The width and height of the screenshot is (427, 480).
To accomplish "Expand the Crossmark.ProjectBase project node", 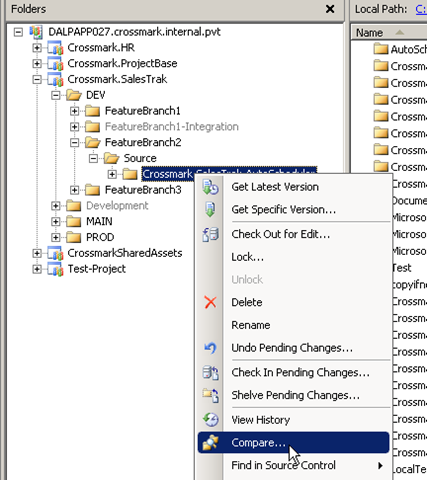I will click(37, 63).
